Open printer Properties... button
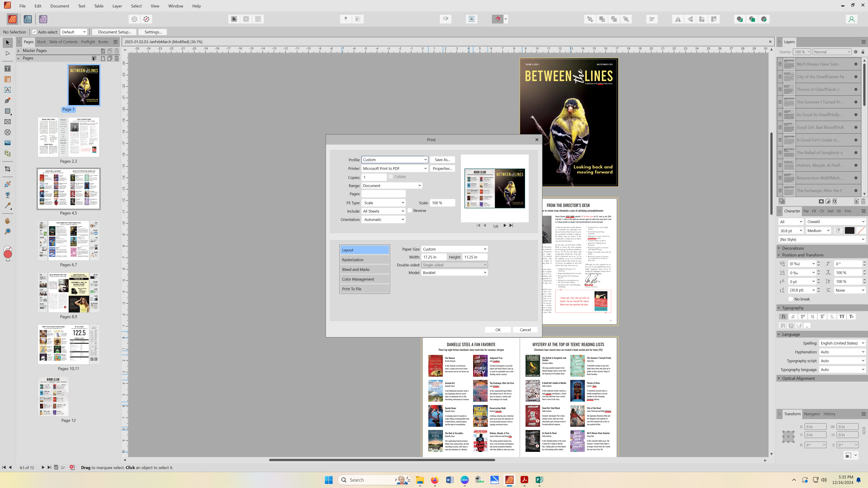 click(442, 168)
